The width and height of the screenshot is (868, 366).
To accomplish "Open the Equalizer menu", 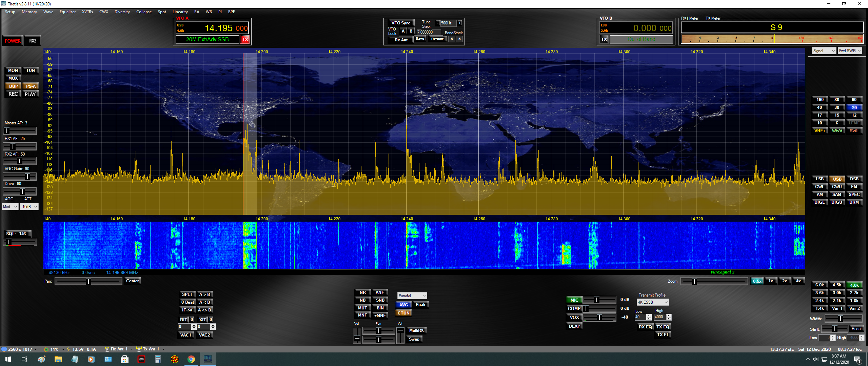I will coord(67,12).
